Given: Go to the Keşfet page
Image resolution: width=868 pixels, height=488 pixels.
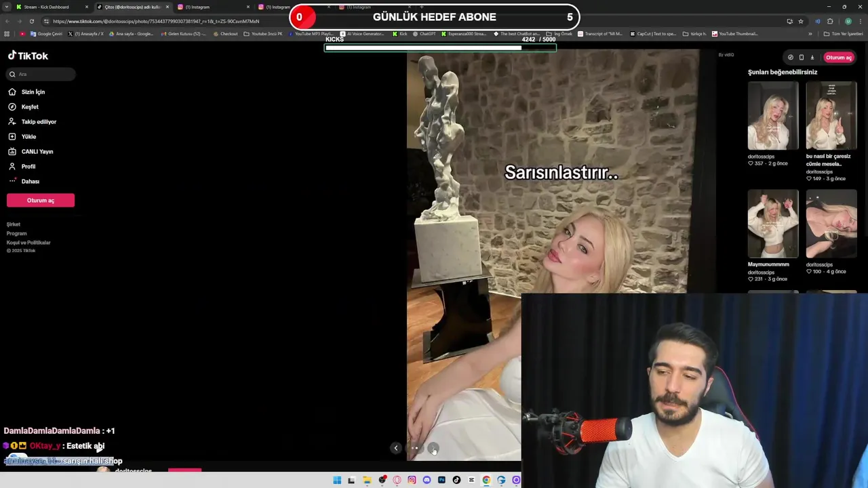Looking at the screenshot, I should coord(23,106).
